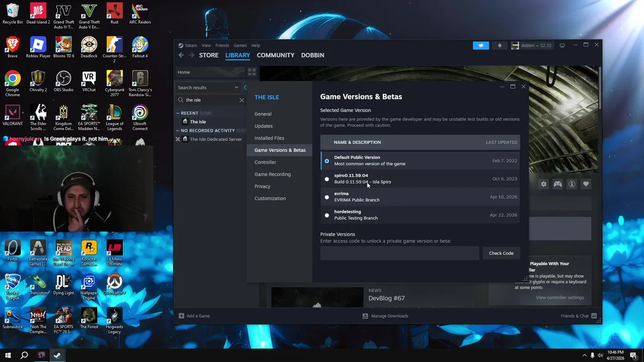Viewport: 644px width, 362px height.
Task: Open Cyberpunk 2077 desktop icon
Action: click(114, 83)
